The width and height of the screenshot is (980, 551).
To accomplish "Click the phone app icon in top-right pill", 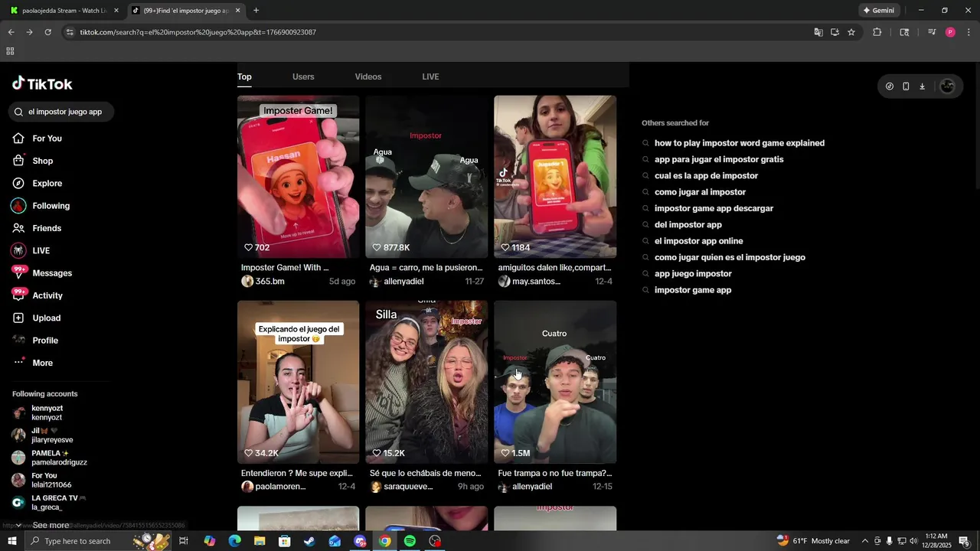I will point(906,86).
